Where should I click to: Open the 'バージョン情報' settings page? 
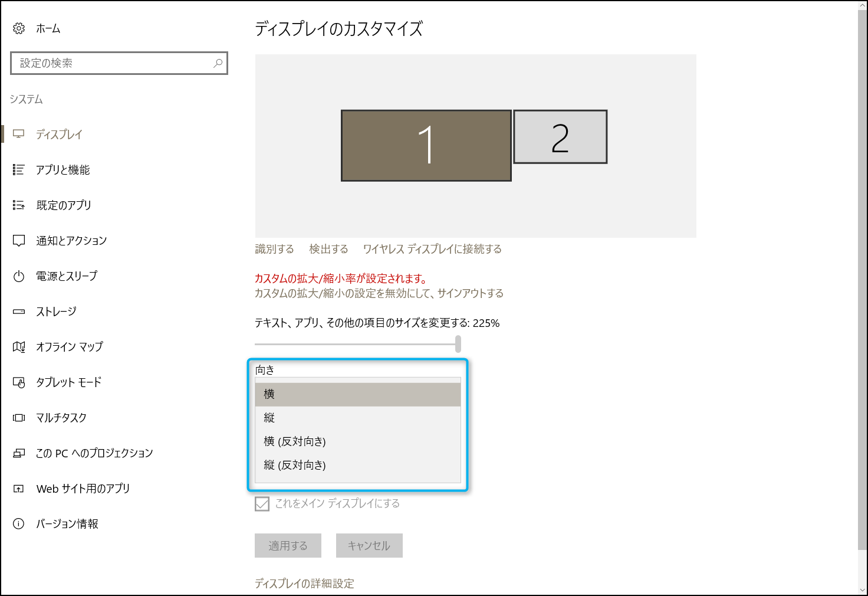tap(67, 524)
